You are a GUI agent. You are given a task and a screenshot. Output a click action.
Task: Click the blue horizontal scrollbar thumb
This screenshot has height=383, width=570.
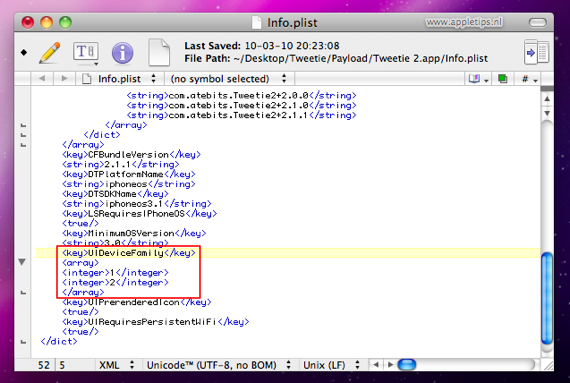click(x=407, y=364)
